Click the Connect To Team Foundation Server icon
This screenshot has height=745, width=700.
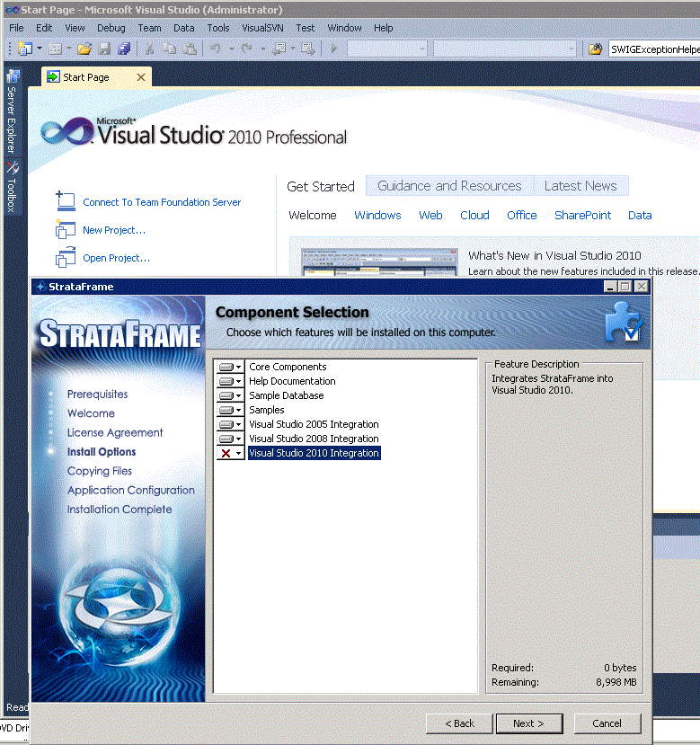pos(66,201)
